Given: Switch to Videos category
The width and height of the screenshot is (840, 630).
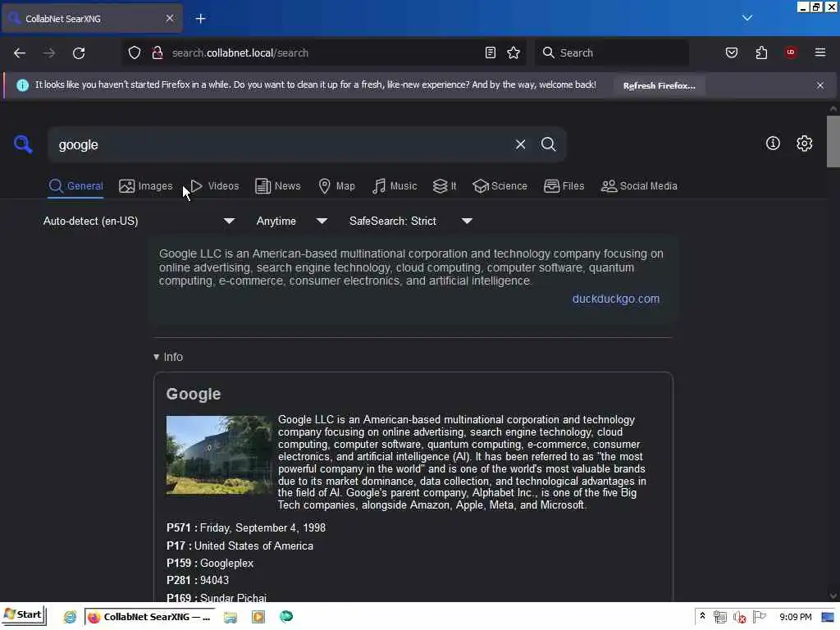Looking at the screenshot, I should click(x=215, y=186).
